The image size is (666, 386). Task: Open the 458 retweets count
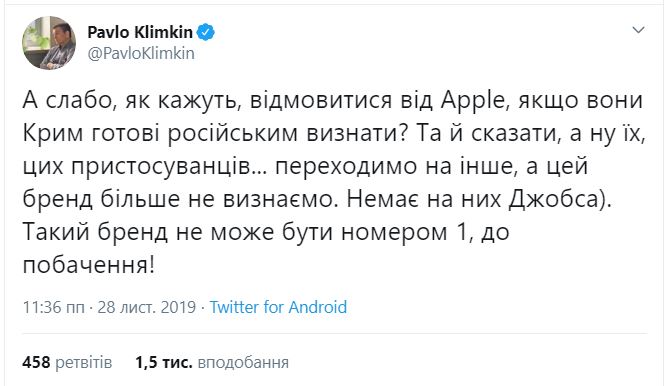click(36, 363)
